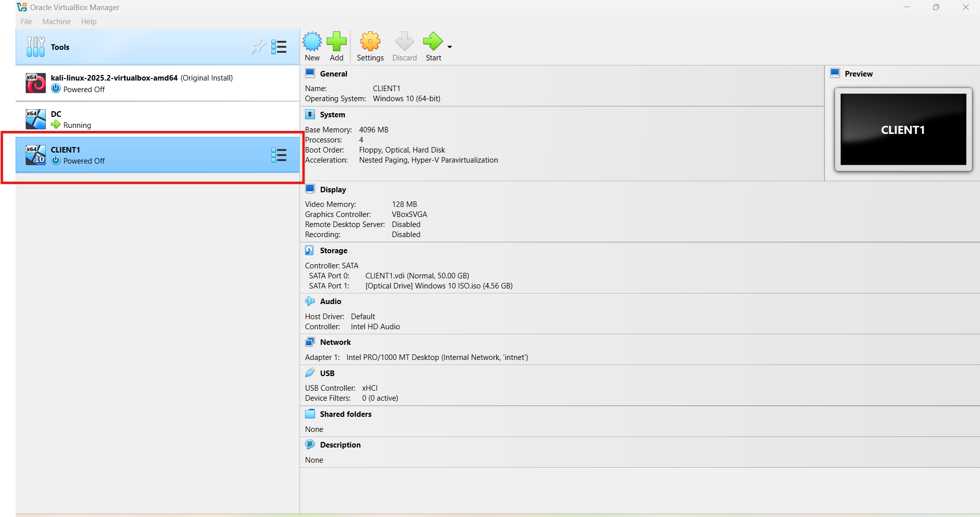
Task: Click the Adapter 1 Intel PRO/1000 entry
Action: tap(437, 357)
